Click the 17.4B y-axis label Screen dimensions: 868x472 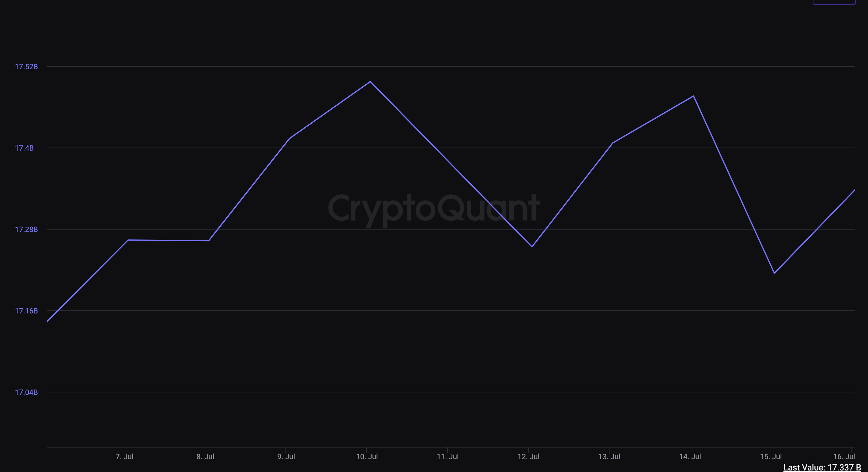click(x=24, y=148)
